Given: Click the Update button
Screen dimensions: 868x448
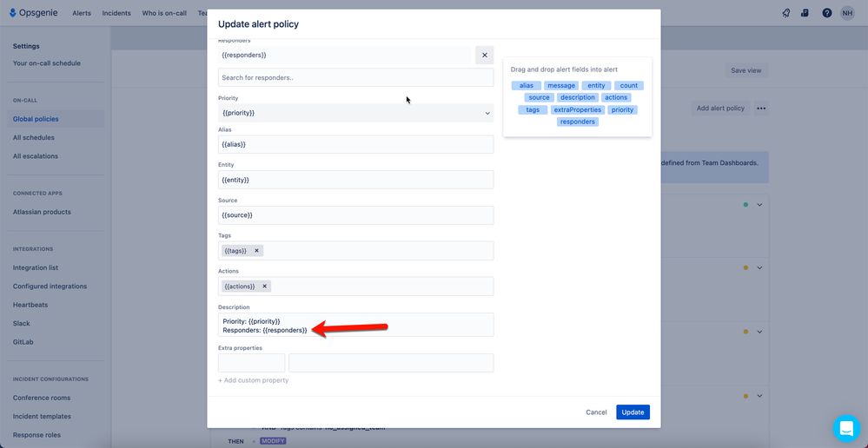Looking at the screenshot, I should click(633, 412).
